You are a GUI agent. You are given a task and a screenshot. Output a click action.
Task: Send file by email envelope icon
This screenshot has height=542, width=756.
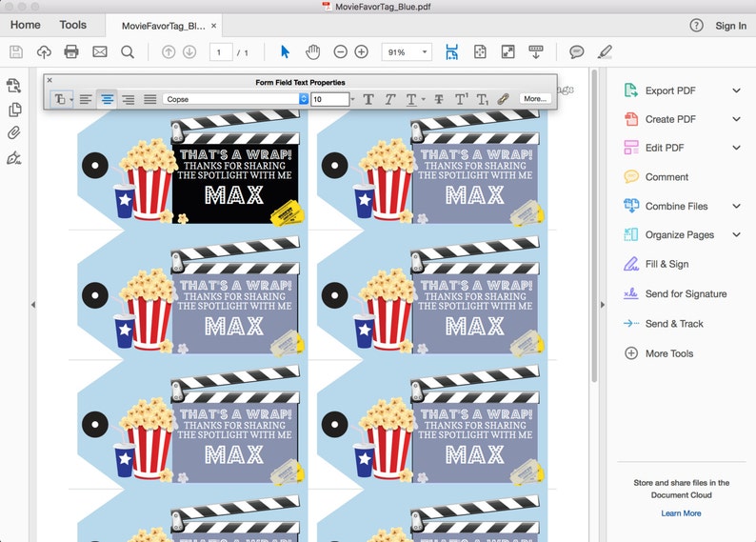[x=100, y=51]
